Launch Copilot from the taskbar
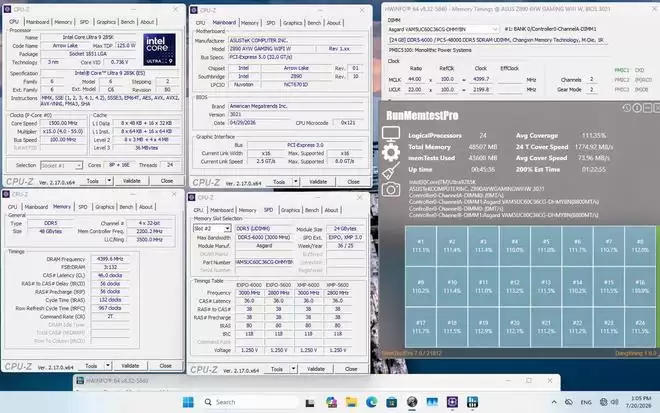The width and height of the screenshot is (660, 413). click(331, 402)
